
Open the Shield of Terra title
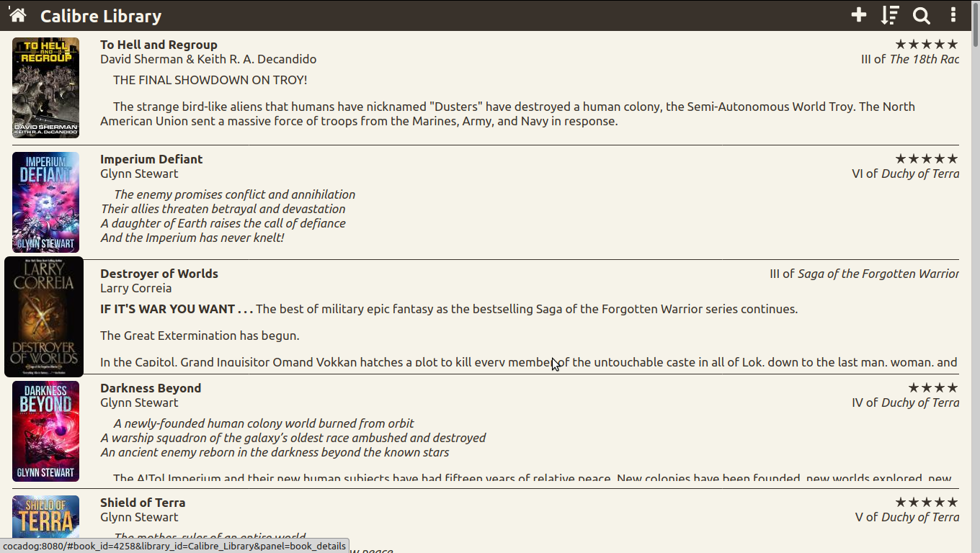pos(143,503)
